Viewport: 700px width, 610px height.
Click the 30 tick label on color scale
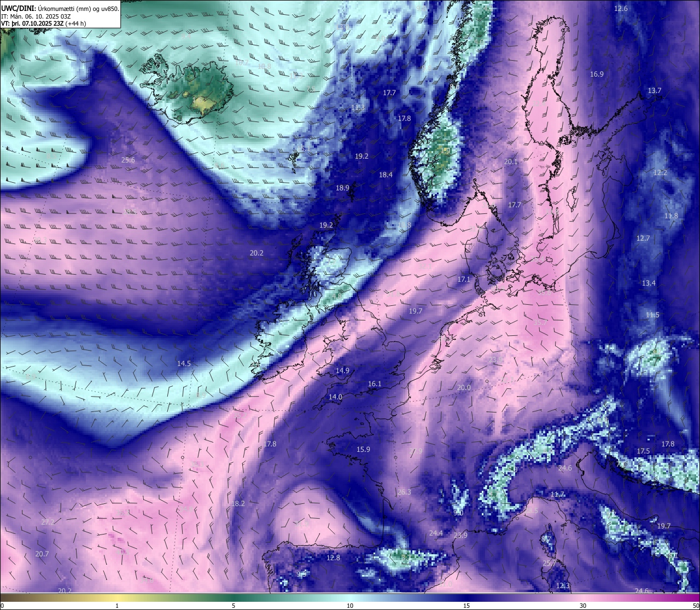[583, 606]
